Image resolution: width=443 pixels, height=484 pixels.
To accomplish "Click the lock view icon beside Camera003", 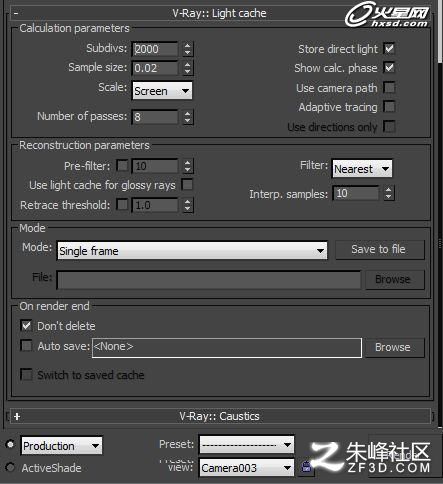I will (306, 467).
